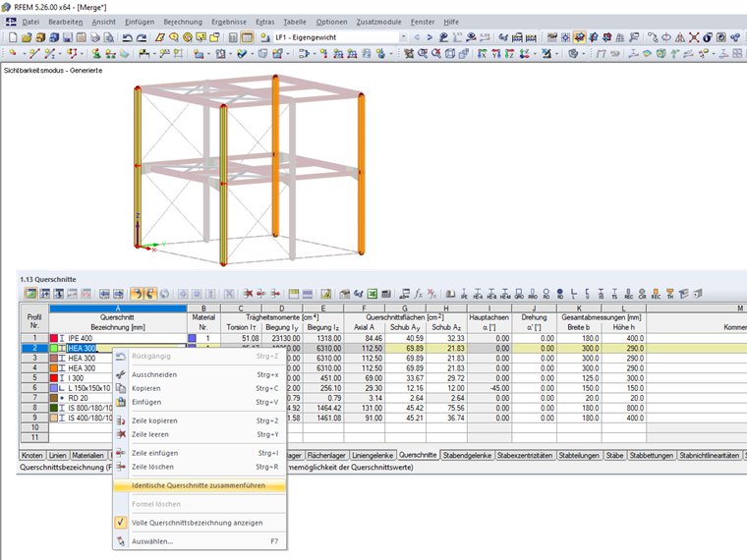Open a file using the folder icon
Image resolution: width=747 pixels, height=560 pixels.
27,37
